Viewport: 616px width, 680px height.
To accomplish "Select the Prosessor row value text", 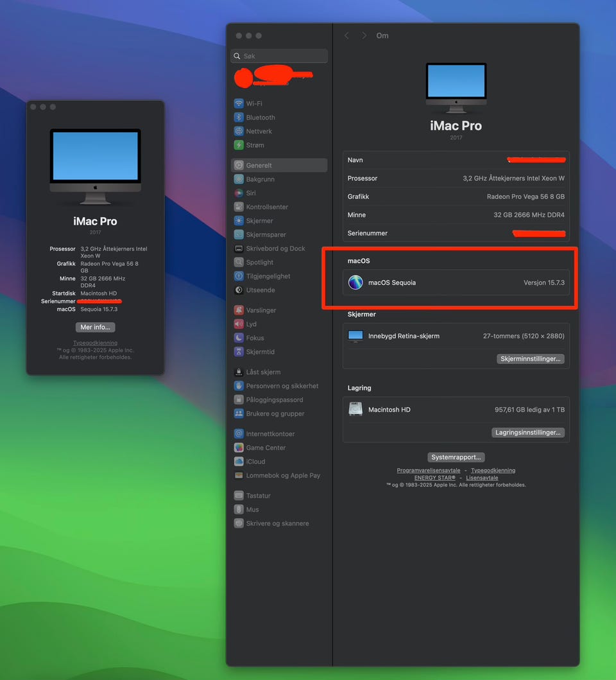I will coord(513,179).
